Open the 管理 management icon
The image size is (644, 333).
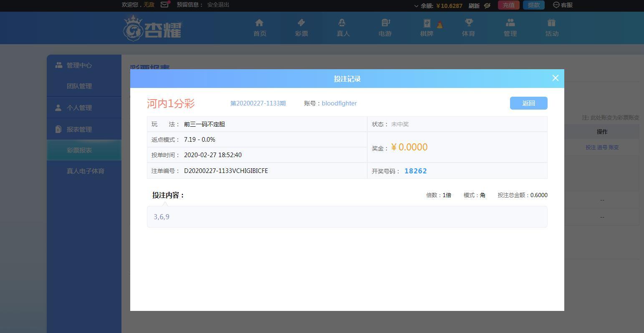click(510, 23)
